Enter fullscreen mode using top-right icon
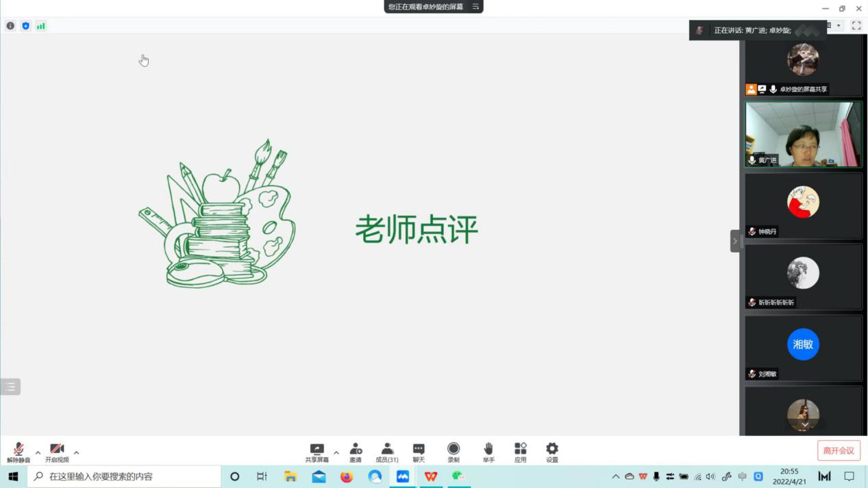This screenshot has height=488, width=868. point(856,26)
